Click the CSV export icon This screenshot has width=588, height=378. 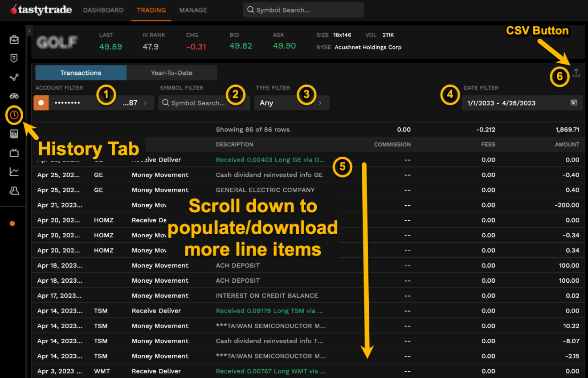click(x=576, y=72)
